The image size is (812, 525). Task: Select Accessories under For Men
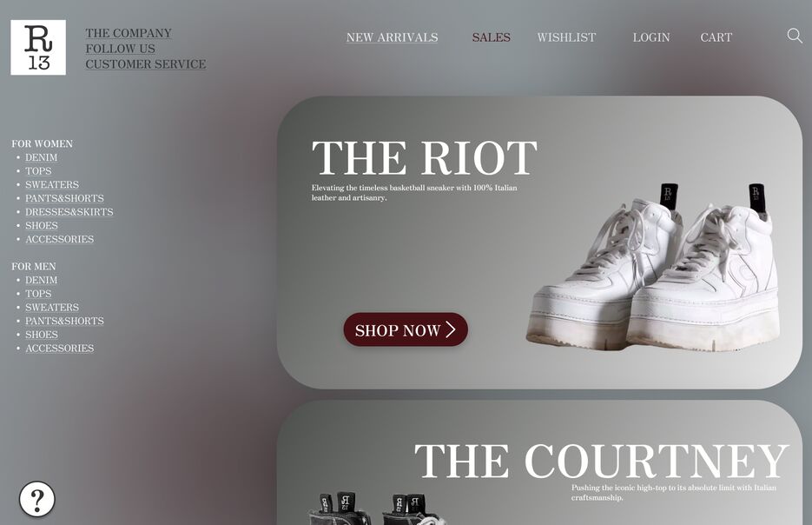pos(60,349)
